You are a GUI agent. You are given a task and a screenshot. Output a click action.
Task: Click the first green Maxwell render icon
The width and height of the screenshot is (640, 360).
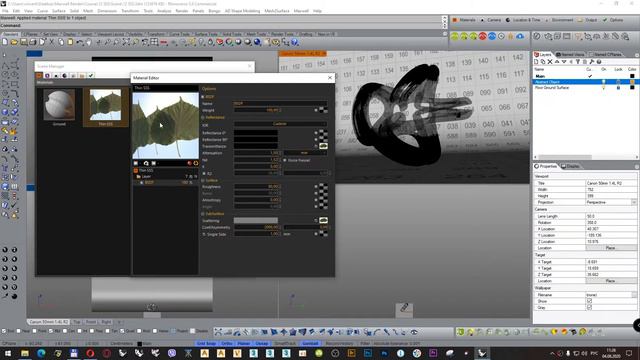pyautogui.click(x=454, y=36)
